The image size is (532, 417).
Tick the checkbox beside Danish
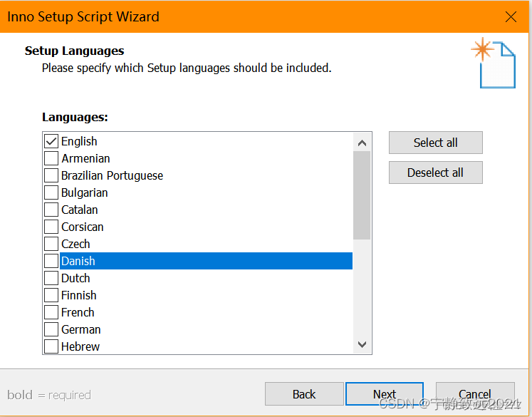tap(51, 261)
